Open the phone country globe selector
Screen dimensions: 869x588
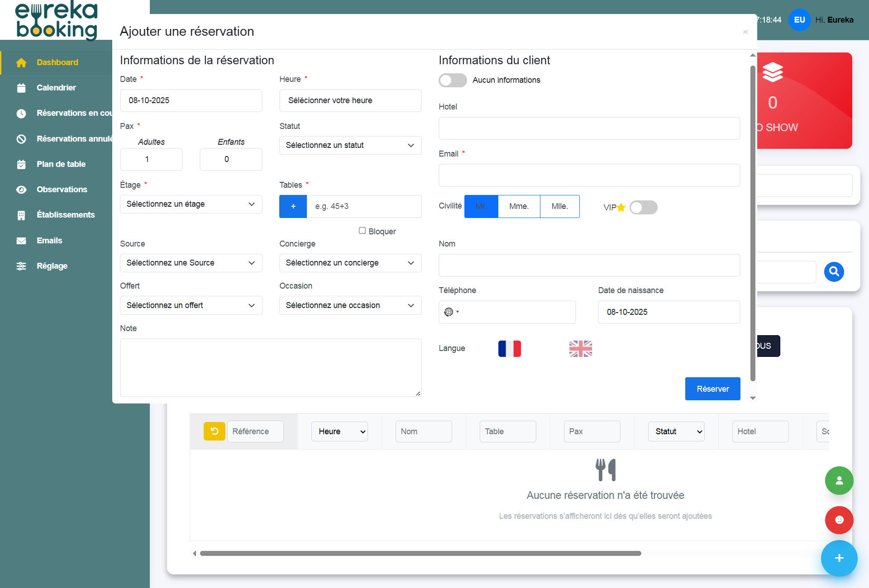click(x=451, y=312)
